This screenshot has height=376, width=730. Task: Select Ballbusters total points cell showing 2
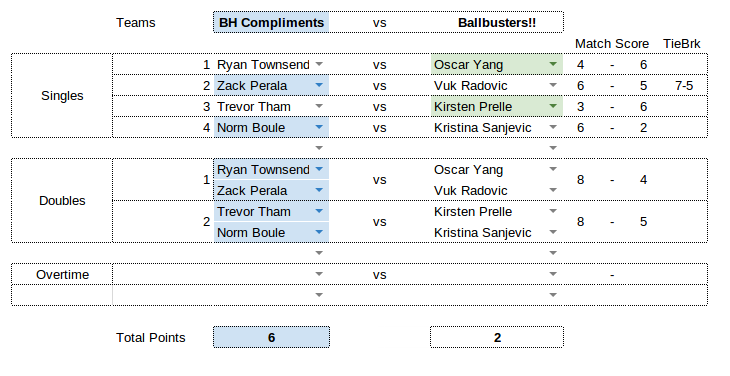(x=497, y=337)
